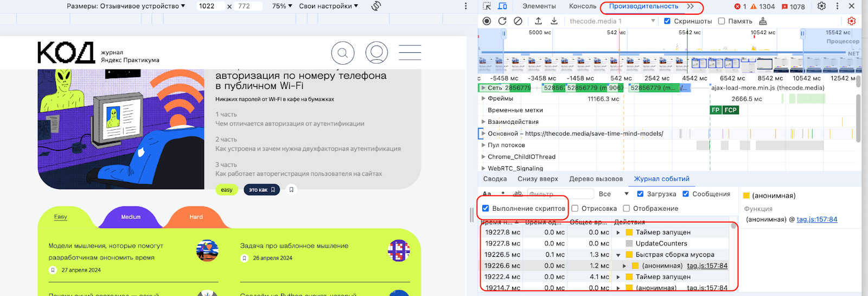Open custom throttling settings dropdown

(x=329, y=6)
